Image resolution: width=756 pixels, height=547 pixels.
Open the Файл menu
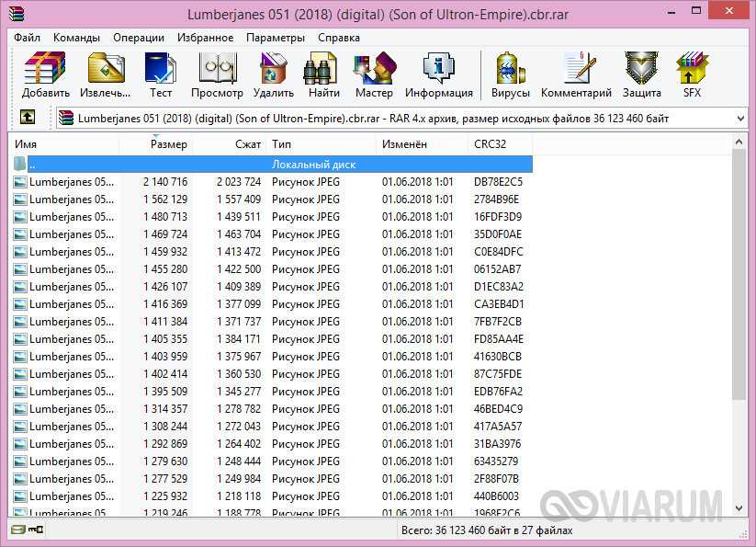click(x=27, y=38)
